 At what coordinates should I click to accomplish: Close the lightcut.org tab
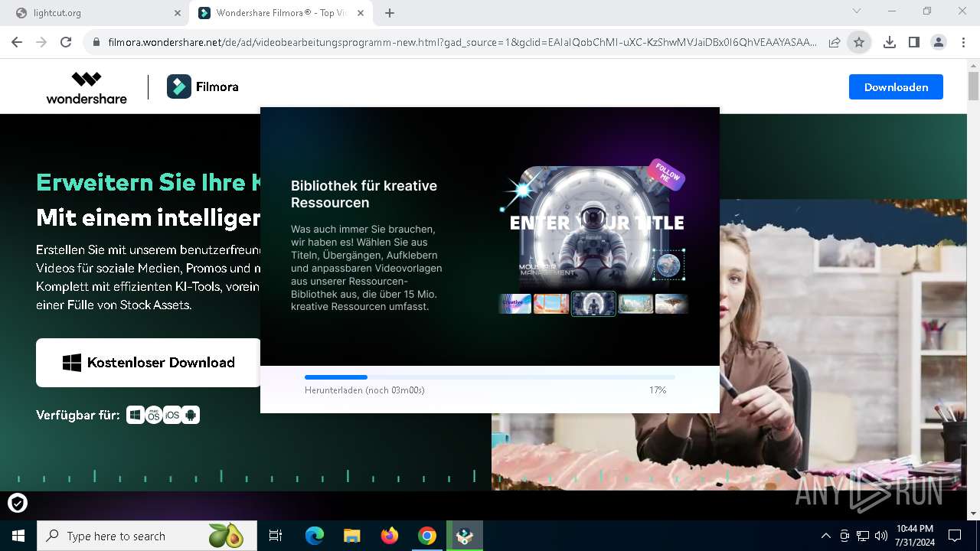[177, 13]
